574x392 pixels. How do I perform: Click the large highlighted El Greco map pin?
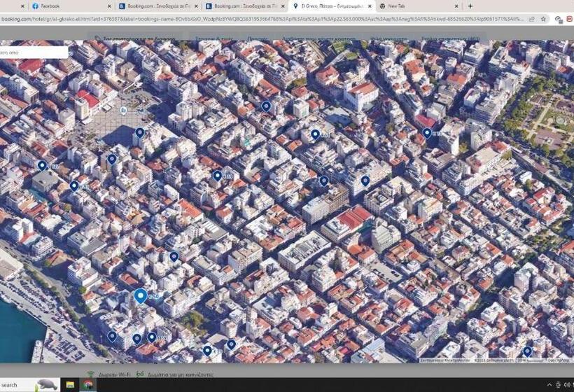click(x=141, y=296)
